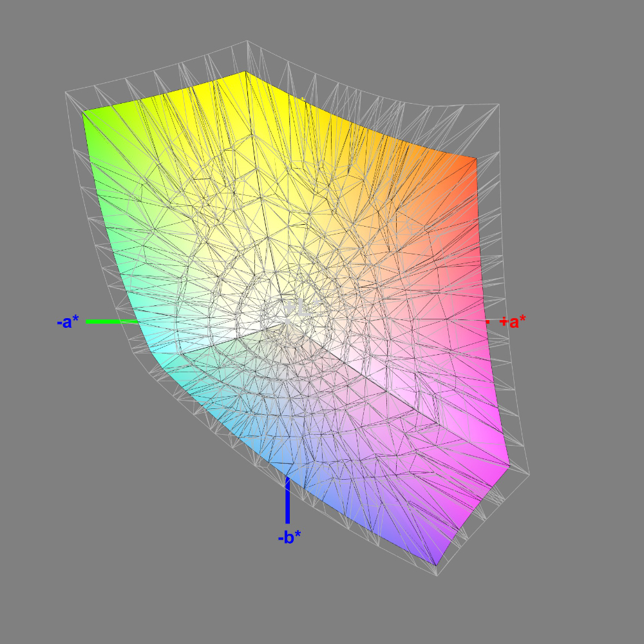Pick the pure yellow top corner of gamut
Viewport: 644px width, 644px height.
coord(245,75)
